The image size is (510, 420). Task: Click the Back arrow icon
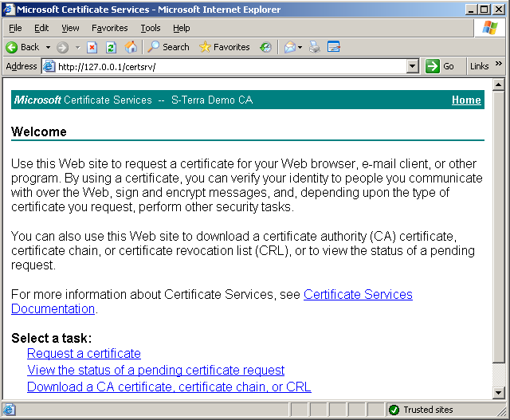(12, 48)
